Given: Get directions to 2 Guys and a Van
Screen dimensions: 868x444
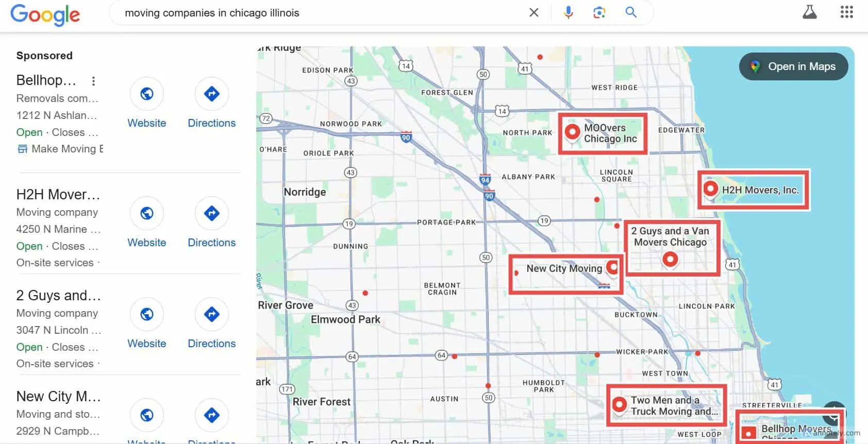Looking at the screenshot, I should pos(211,314).
